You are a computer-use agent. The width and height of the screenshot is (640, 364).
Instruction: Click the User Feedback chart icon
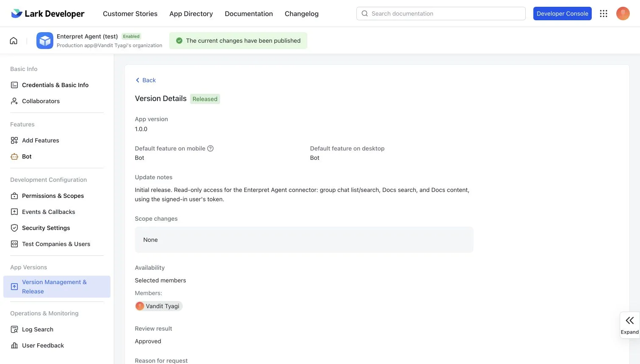[14, 345]
